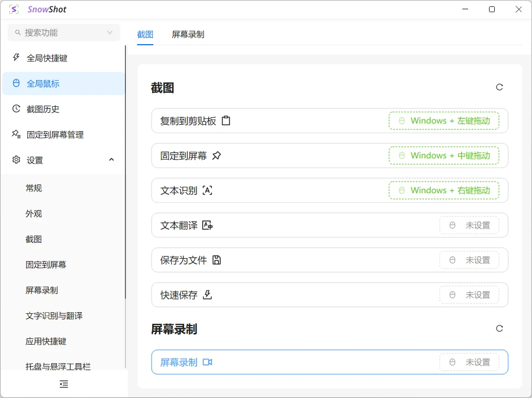The height and width of the screenshot is (398, 532).
Task: Open the 文字识别与翻译 settings
Action: (x=63, y=316)
